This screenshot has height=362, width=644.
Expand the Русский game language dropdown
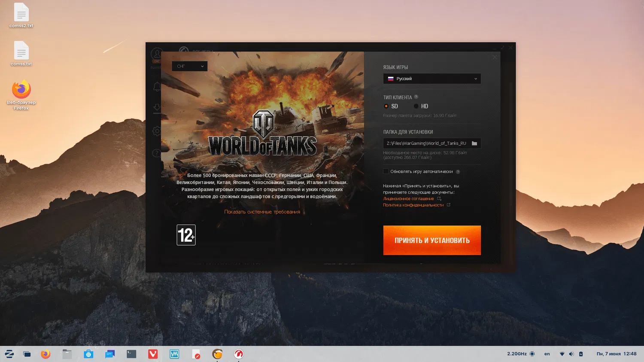(x=432, y=79)
